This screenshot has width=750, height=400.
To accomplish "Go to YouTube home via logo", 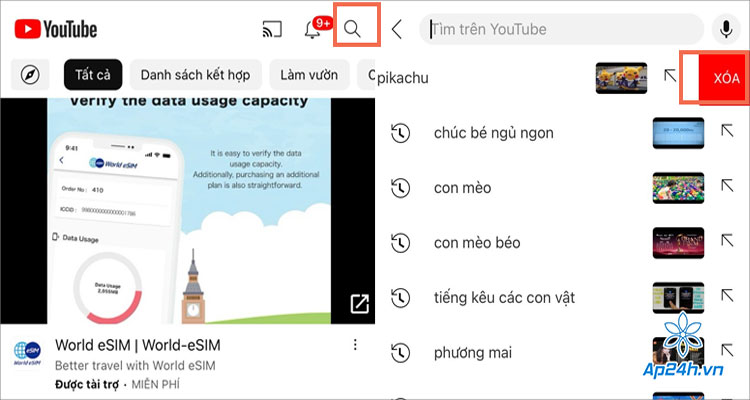I will point(55,29).
